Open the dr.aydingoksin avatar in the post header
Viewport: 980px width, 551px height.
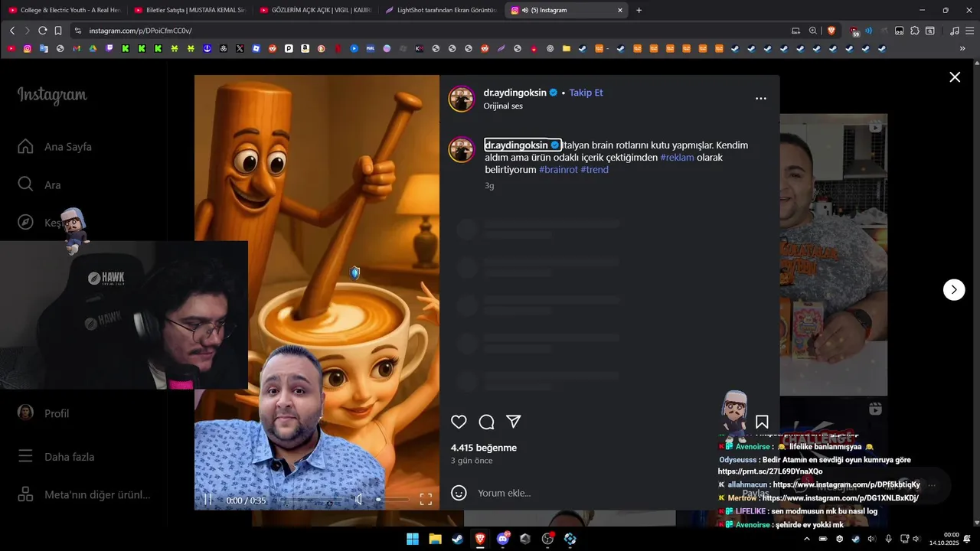click(462, 99)
